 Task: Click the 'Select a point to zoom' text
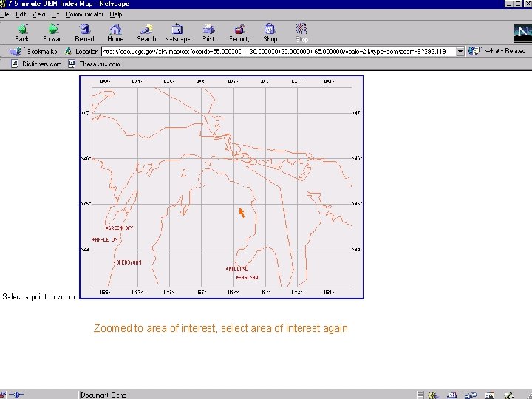coord(39,296)
